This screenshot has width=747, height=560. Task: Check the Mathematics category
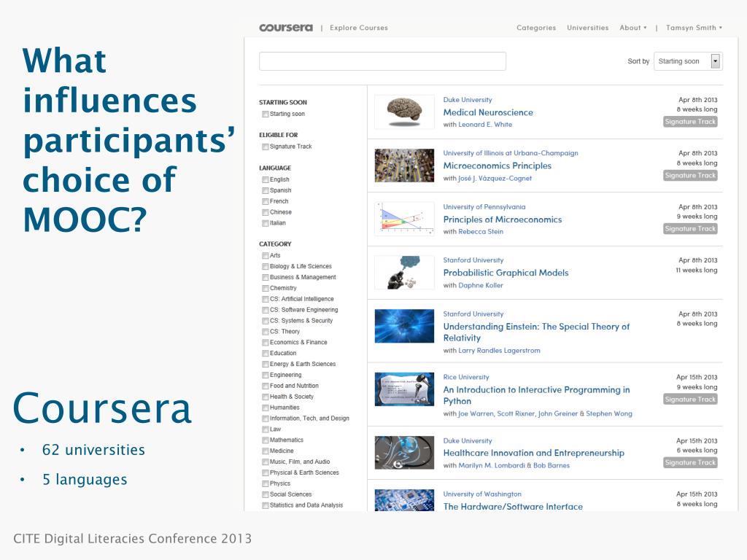[265, 440]
